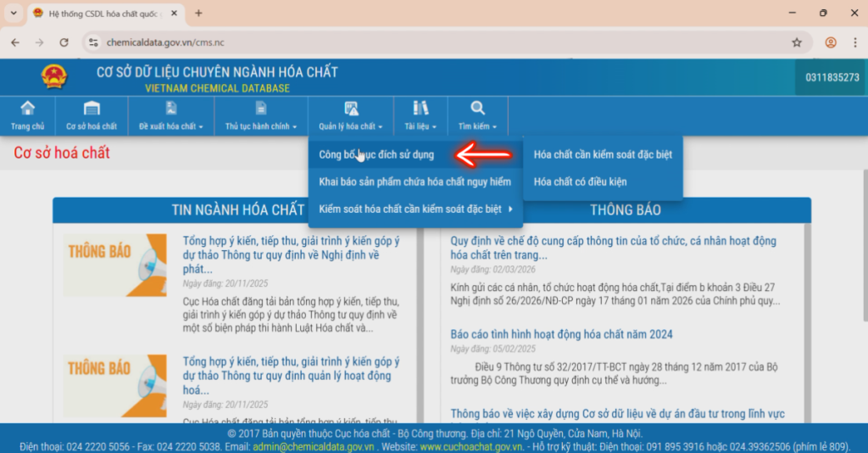Click the page vertical scrollbar
Screen dimensions: 868x453
[865, 245]
